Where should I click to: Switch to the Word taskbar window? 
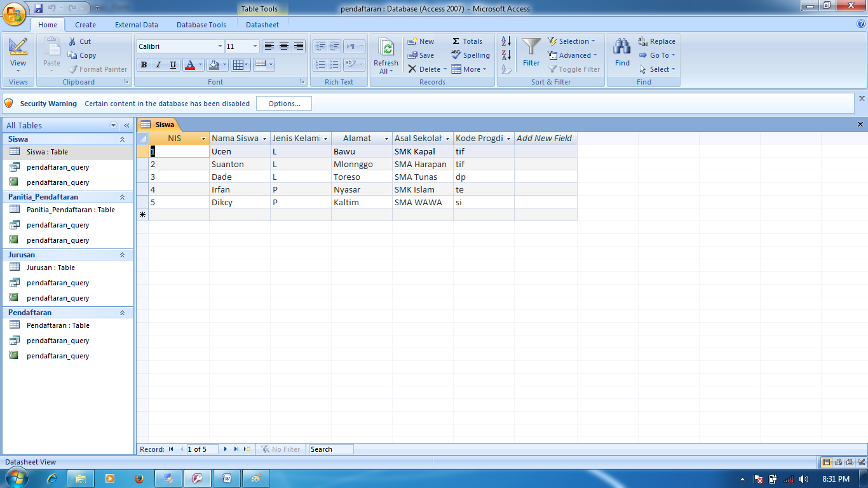point(226,478)
